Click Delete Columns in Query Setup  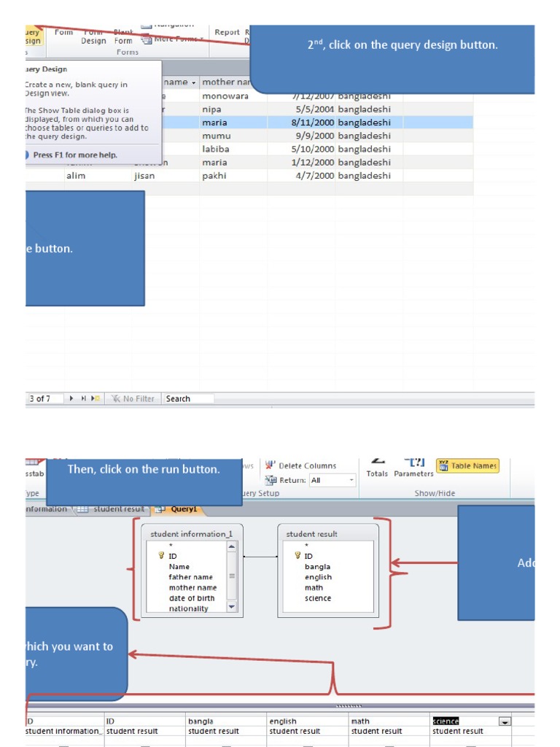(x=300, y=465)
